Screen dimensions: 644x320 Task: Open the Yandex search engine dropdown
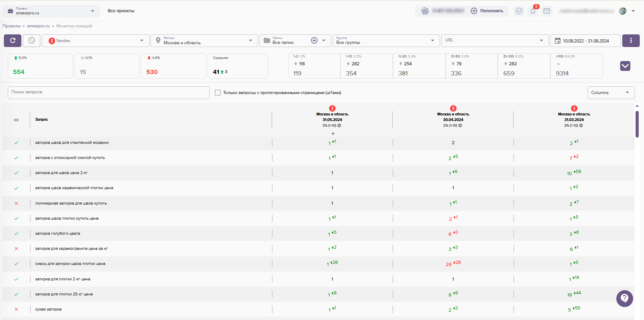coord(95,41)
